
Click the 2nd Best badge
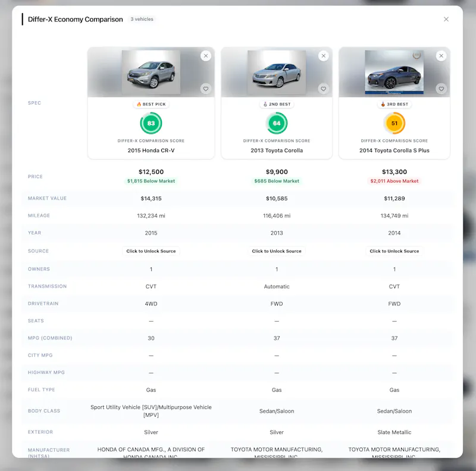[x=277, y=104]
